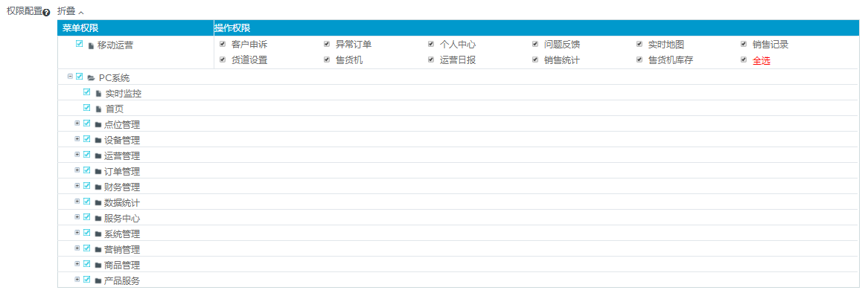This screenshot has width=868, height=296.
Task: Expand the 设备管理 tree node
Action: (x=77, y=139)
